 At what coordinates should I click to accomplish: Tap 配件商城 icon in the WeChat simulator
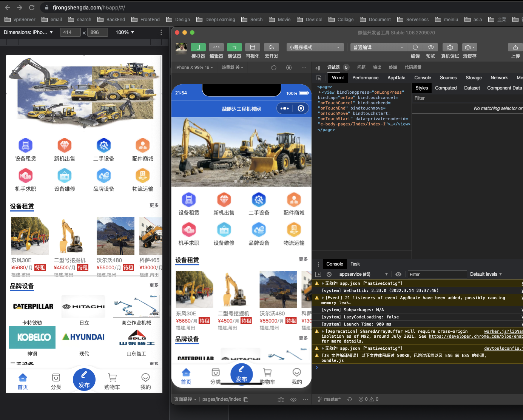(x=294, y=200)
